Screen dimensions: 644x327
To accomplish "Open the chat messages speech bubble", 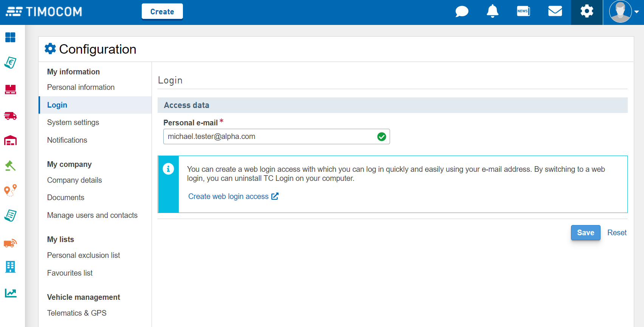I will pos(462,12).
